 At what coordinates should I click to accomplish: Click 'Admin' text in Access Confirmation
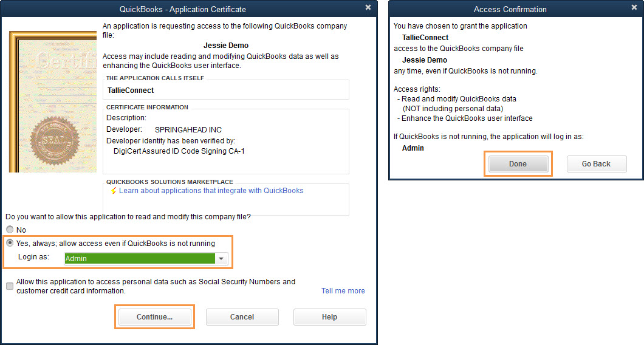(413, 148)
